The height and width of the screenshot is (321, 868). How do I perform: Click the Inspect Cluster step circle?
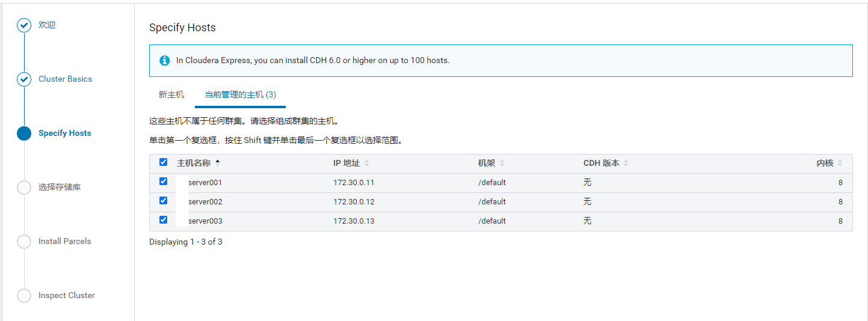[24, 296]
